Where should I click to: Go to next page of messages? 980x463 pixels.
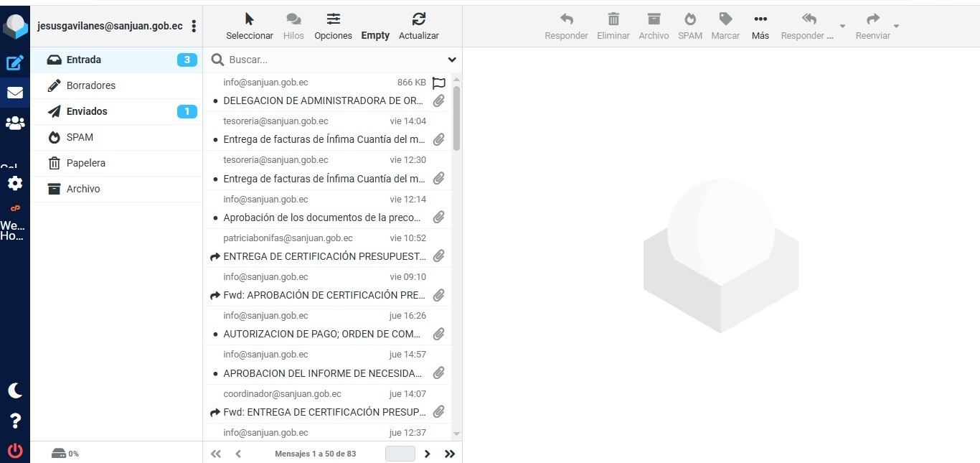428,454
